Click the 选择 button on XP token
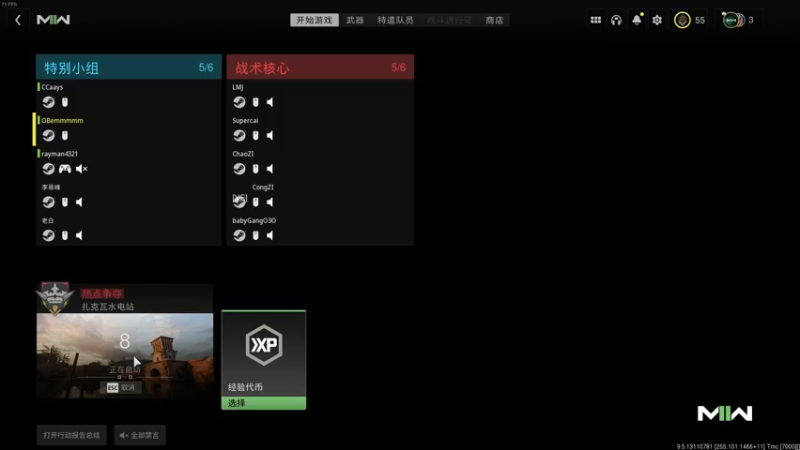 pos(264,403)
